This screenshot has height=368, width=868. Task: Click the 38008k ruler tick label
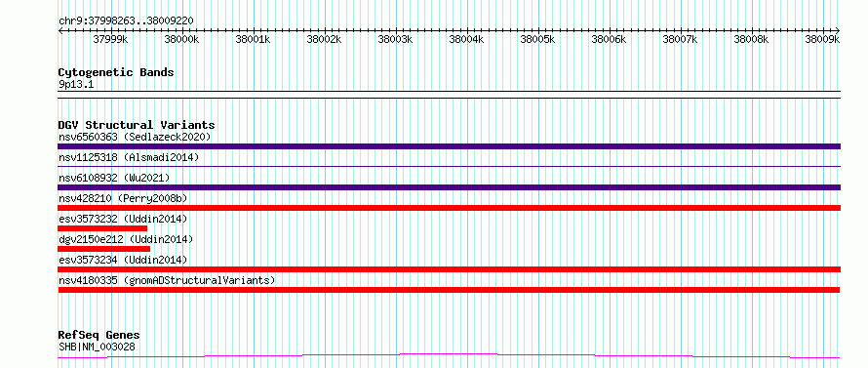tap(751, 39)
